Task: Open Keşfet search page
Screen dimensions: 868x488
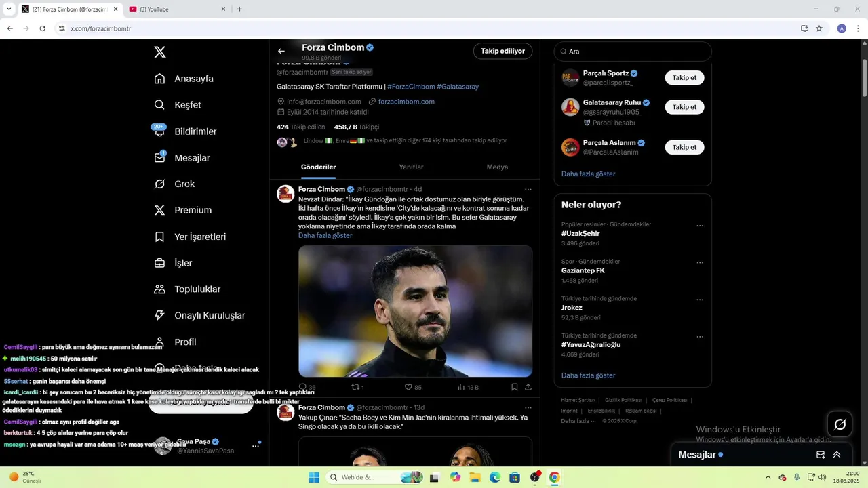Action: [x=178, y=105]
